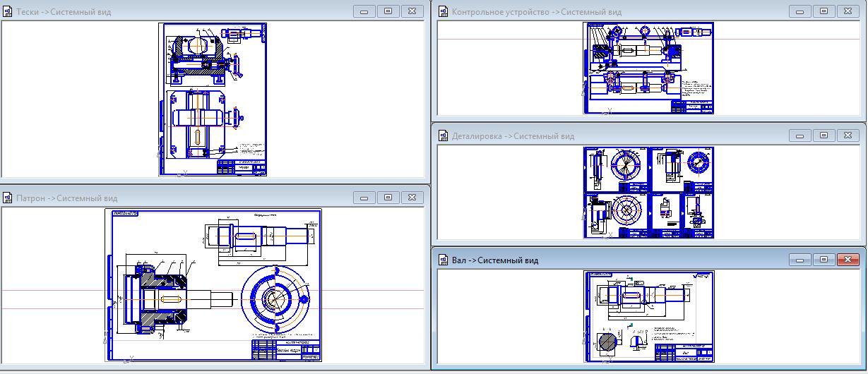This screenshot has width=868, height=374.
Task: Click the vise drawing sheet in Тески
Action: [x=213, y=99]
